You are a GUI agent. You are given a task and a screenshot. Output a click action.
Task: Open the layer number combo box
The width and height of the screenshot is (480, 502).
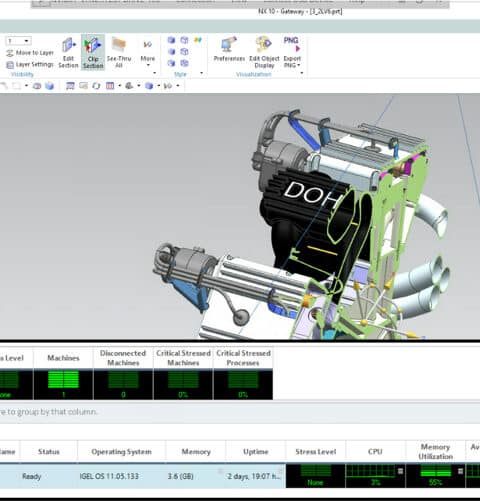pos(18,41)
